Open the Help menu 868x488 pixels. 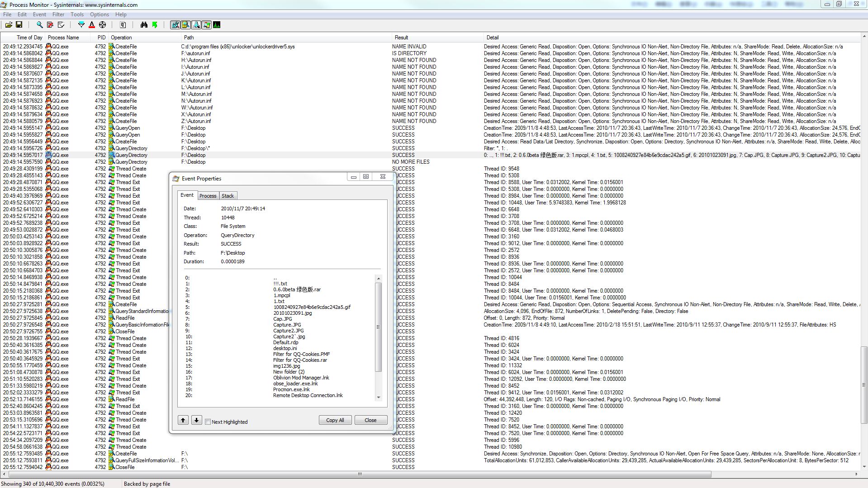click(x=121, y=14)
